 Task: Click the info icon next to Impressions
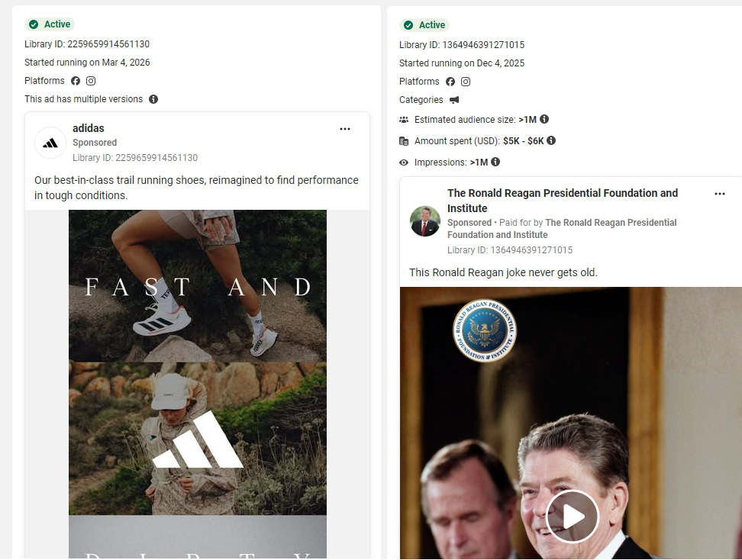pos(495,162)
